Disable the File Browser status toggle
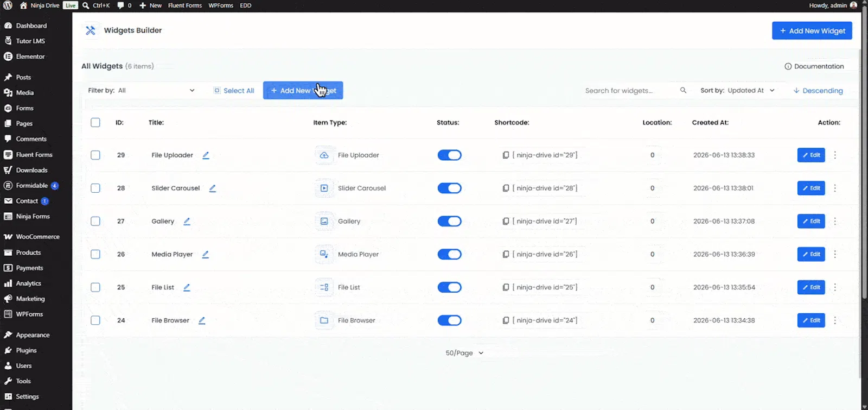The image size is (868, 410). 450,320
